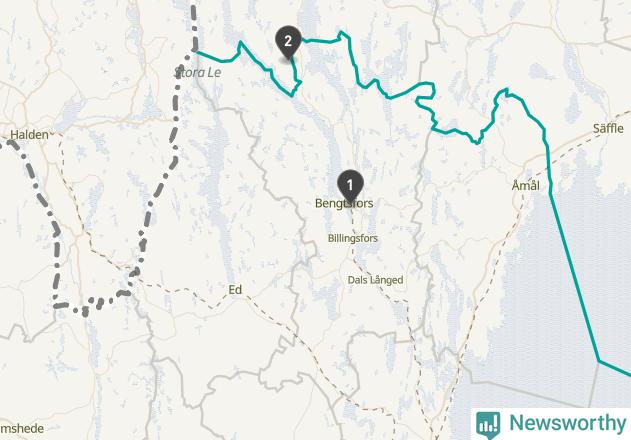The image size is (631, 440).
Task: Click the dashed line between Billingsfors and Dals Långed
Action: coord(354,260)
